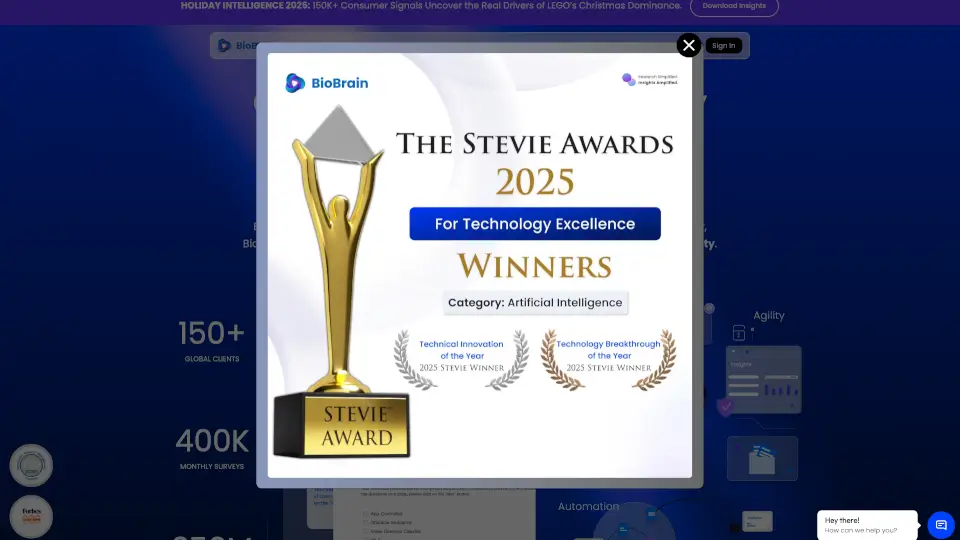Open the chat widget icon
960x540 pixels.
[941, 525]
